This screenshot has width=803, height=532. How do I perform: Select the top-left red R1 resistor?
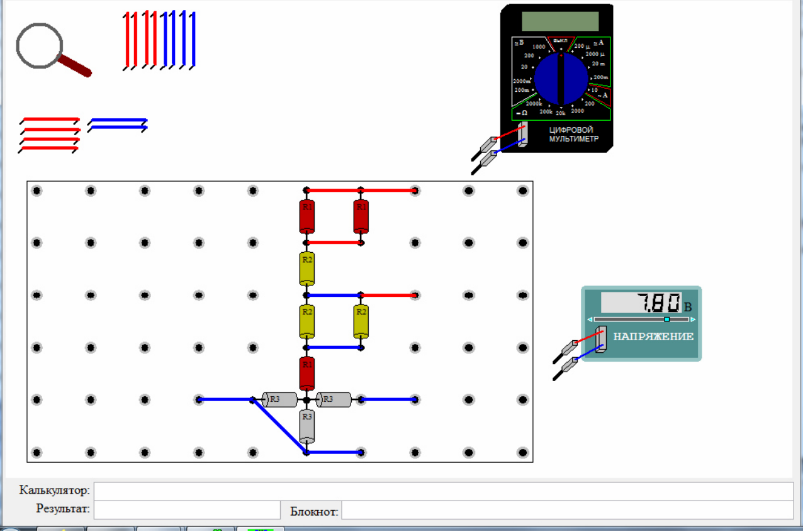tap(306, 216)
